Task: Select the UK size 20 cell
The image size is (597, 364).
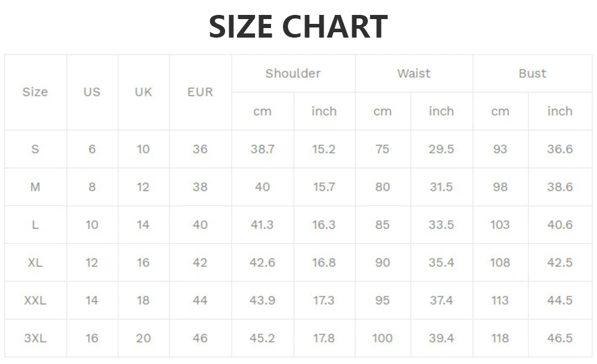Action: (143, 338)
